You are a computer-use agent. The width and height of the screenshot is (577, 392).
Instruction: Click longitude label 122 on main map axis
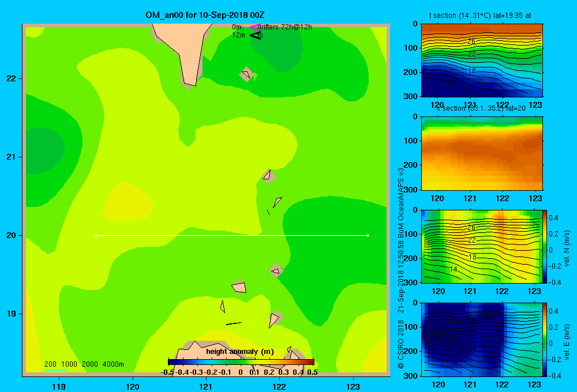(x=279, y=386)
